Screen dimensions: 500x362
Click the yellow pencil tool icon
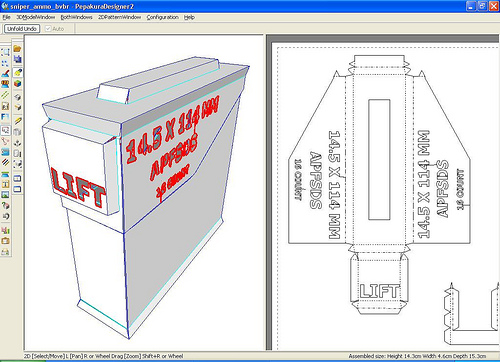coord(17,121)
